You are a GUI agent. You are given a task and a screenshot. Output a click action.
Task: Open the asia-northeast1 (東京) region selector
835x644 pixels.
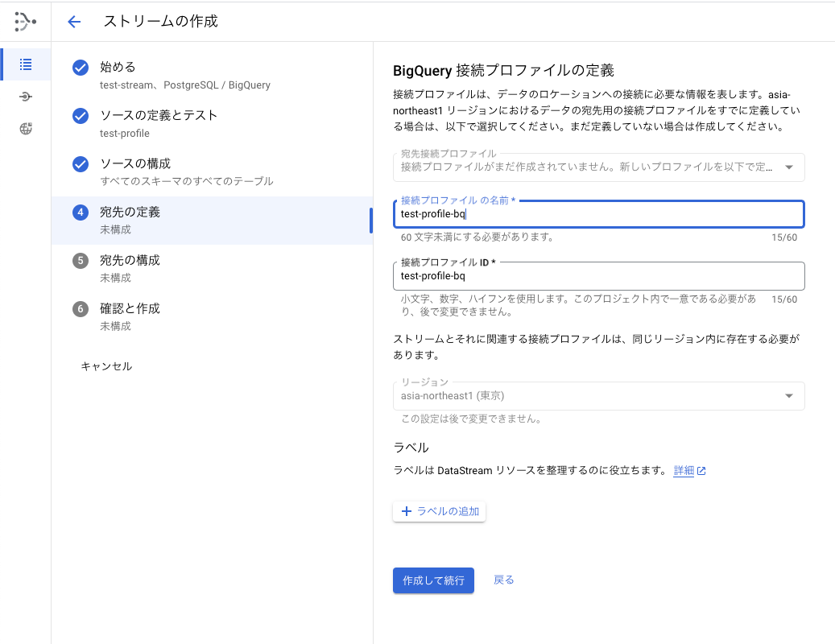[598, 395]
